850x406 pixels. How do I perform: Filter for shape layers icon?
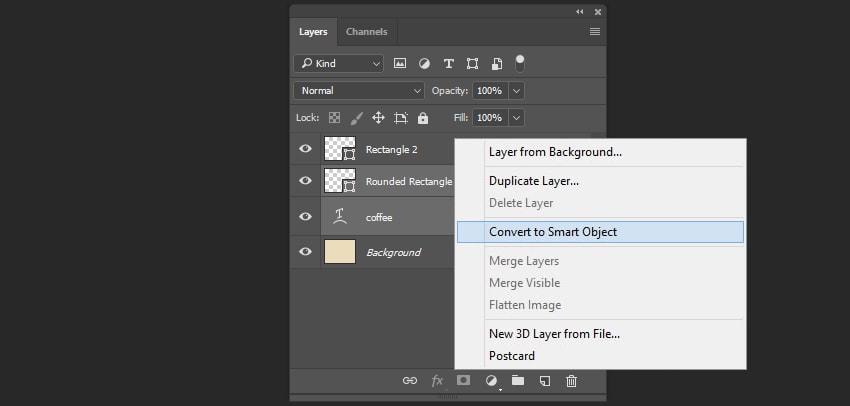[473, 63]
